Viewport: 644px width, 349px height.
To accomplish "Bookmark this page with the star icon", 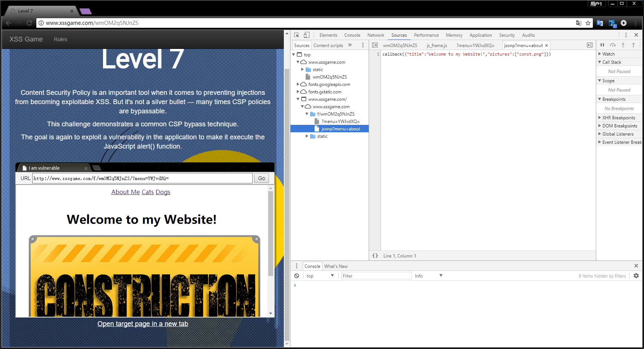I will [588, 23].
